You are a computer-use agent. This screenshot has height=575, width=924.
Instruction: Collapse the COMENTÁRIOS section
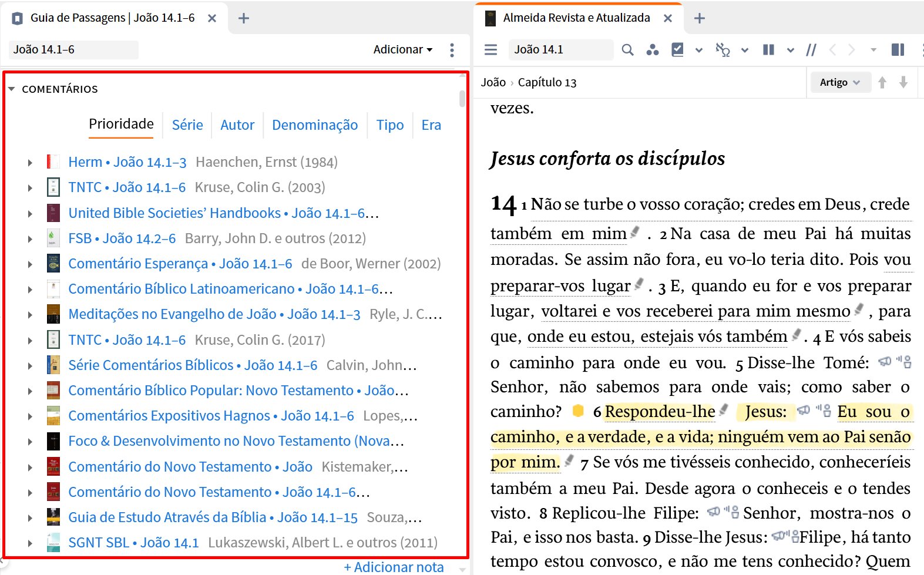[x=11, y=89]
